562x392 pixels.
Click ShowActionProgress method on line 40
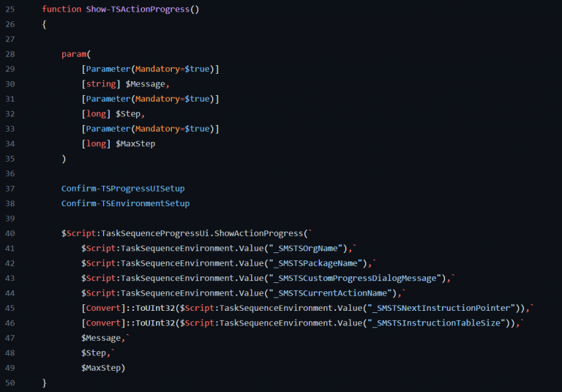[x=261, y=233]
